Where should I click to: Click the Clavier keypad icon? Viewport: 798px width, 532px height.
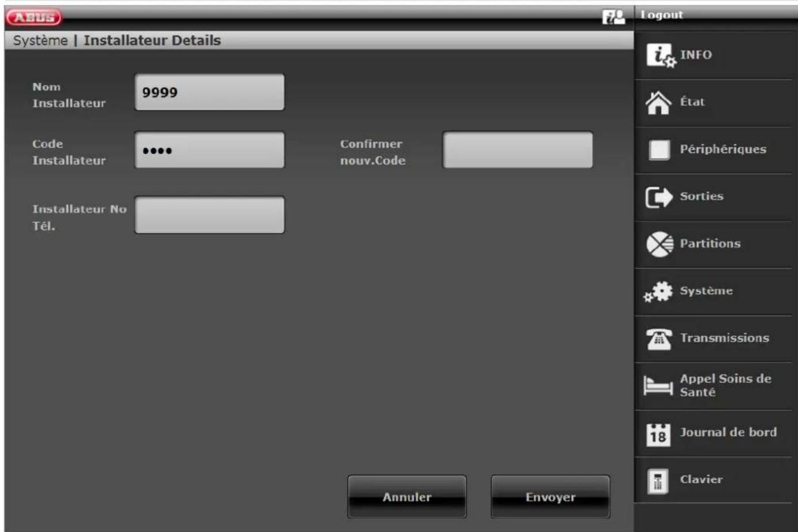pos(658,481)
